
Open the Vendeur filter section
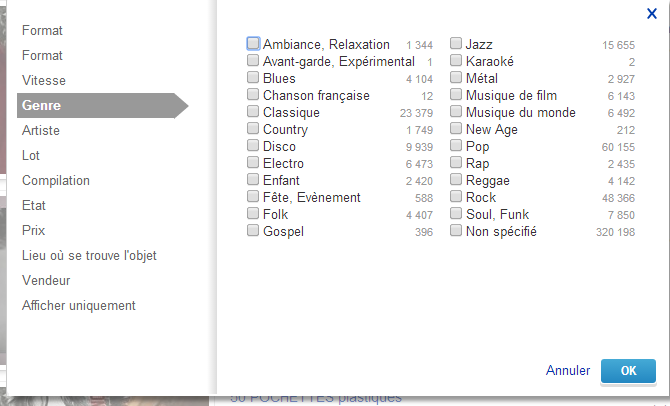tap(46, 281)
